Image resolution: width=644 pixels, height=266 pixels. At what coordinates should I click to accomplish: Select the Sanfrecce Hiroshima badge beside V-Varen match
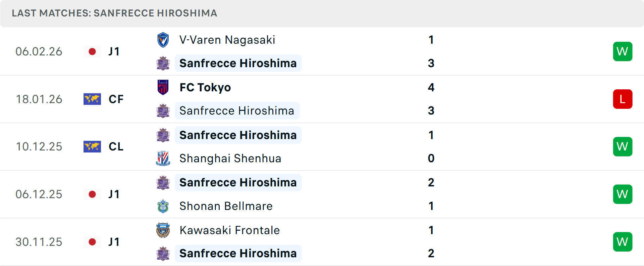pyautogui.click(x=163, y=63)
